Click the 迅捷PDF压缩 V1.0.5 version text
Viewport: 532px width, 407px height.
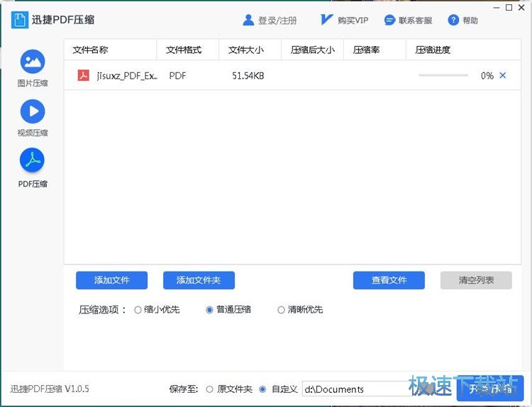(50, 389)
